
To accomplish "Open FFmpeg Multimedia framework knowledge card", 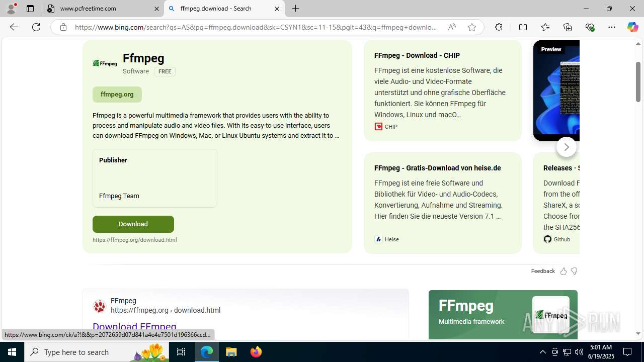I will coord(503,315).
